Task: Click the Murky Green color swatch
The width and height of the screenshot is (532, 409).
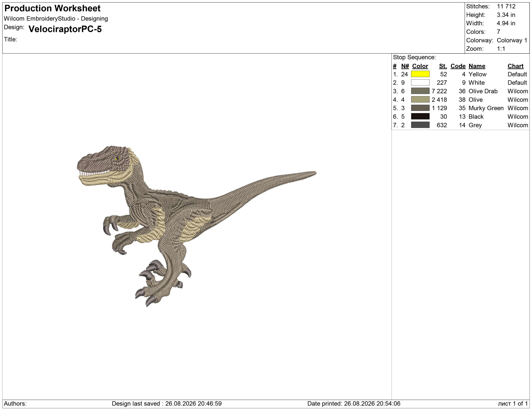Action: 420,108
